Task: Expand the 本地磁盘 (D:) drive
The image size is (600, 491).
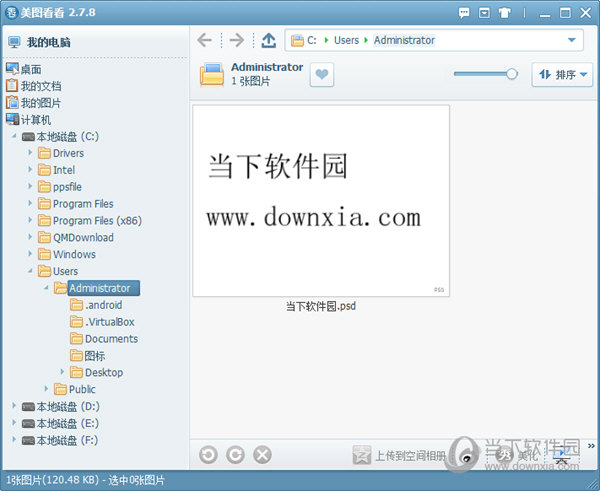Action: (x=13, y=407)
